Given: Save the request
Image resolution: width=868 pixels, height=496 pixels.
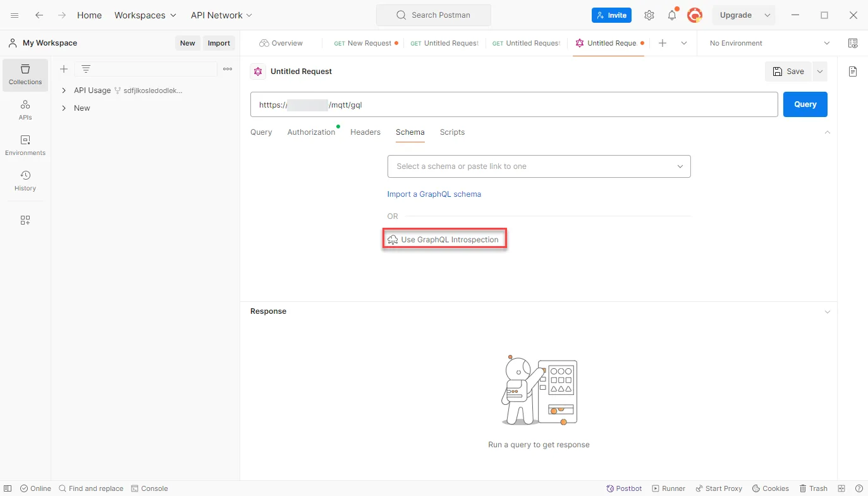Looking at the screenshot, I should pos(788,71).
